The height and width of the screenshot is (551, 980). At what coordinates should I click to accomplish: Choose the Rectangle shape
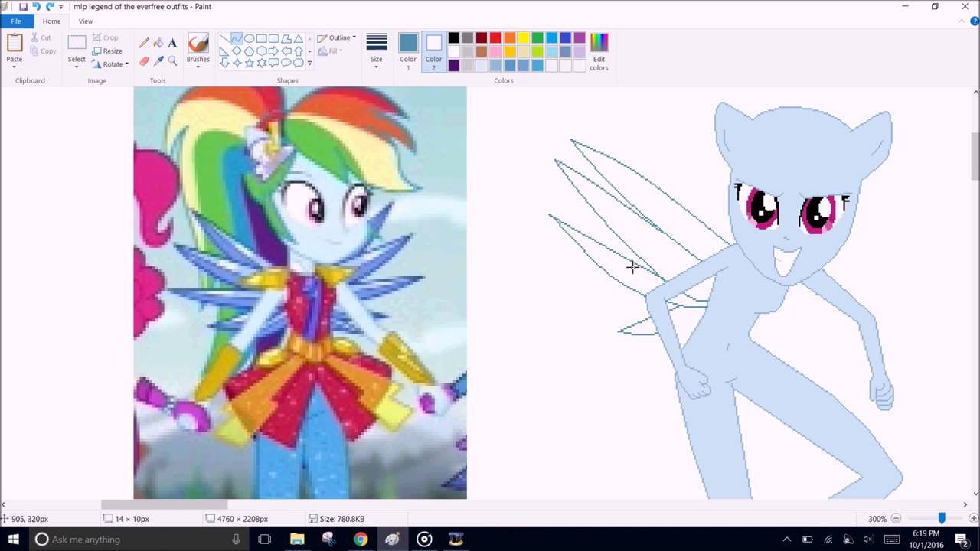261,38
